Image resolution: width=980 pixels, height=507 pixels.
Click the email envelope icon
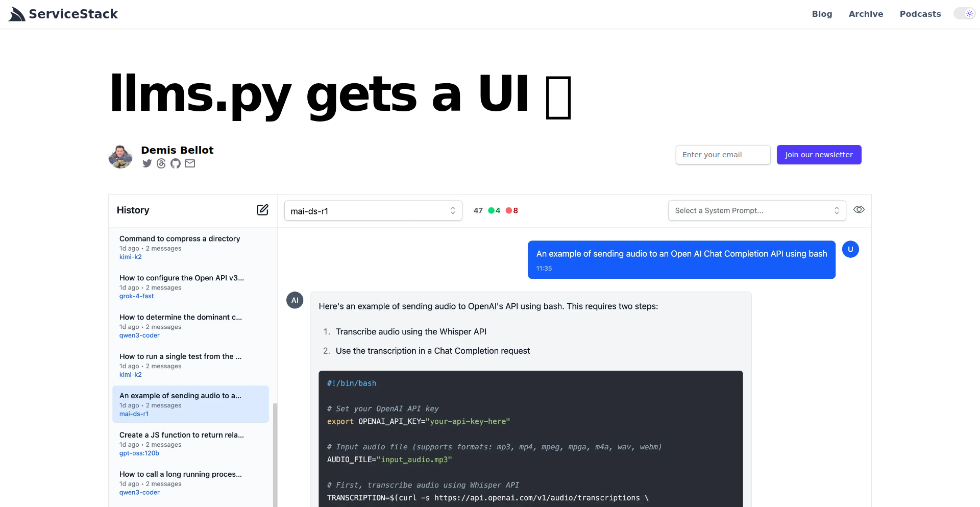(190, 163)
